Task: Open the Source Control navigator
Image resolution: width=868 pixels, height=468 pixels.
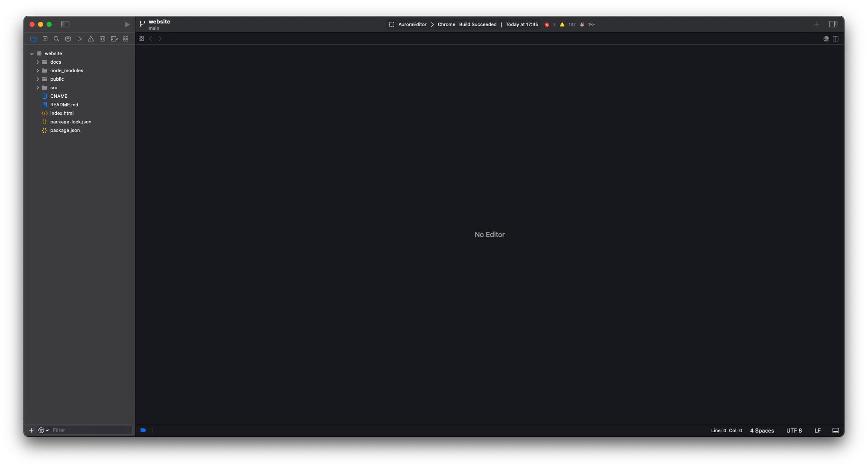Action: pyautogui.click(x=45, y=39)
